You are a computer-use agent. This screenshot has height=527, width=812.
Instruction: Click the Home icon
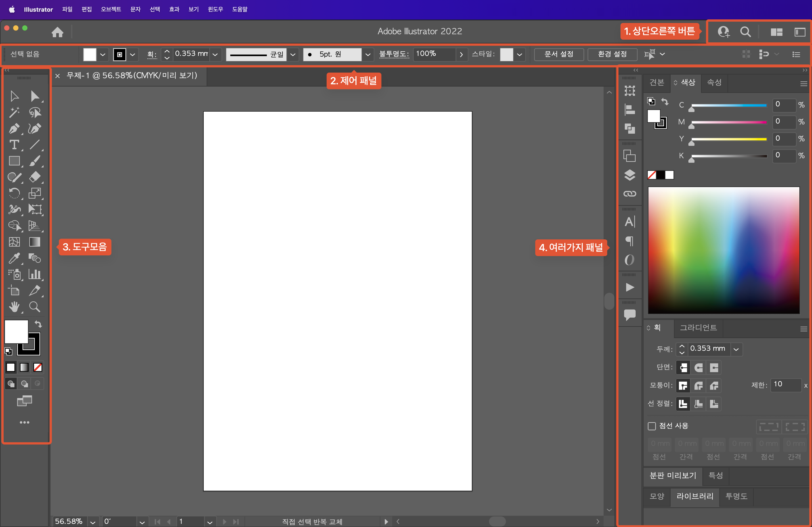point(57,32)
